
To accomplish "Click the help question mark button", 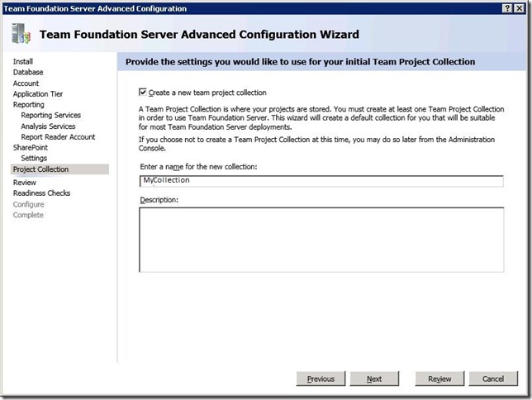I will pos(507,7).
